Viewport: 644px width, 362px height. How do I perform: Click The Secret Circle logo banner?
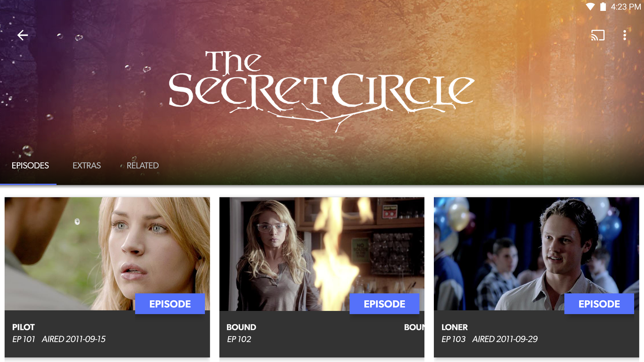(322, 88)
